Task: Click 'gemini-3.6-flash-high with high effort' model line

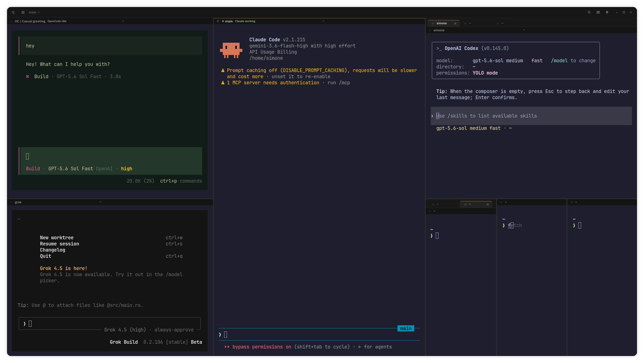Action: click(302, 46)
